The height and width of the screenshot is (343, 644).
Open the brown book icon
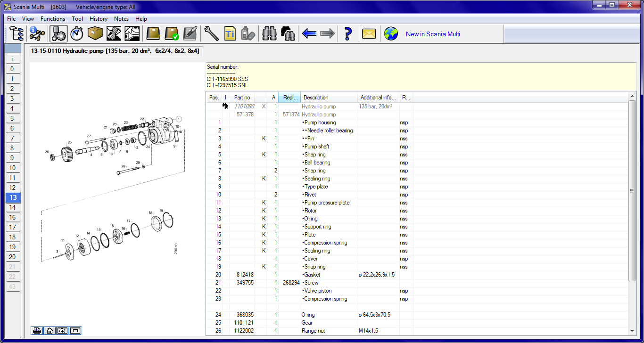pyautogui.click(x=153, y=34)
